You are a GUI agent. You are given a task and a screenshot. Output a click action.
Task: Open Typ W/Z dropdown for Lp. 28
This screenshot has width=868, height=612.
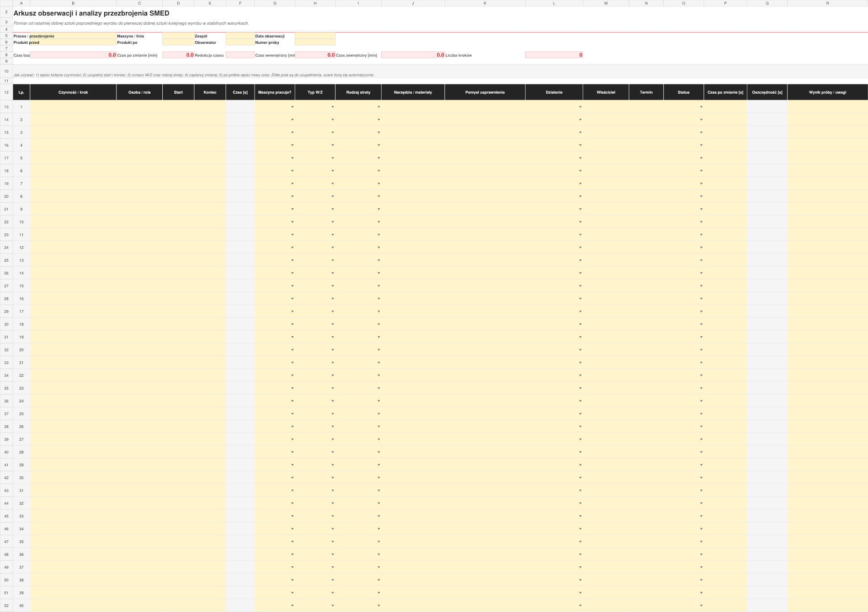(333, 452)
